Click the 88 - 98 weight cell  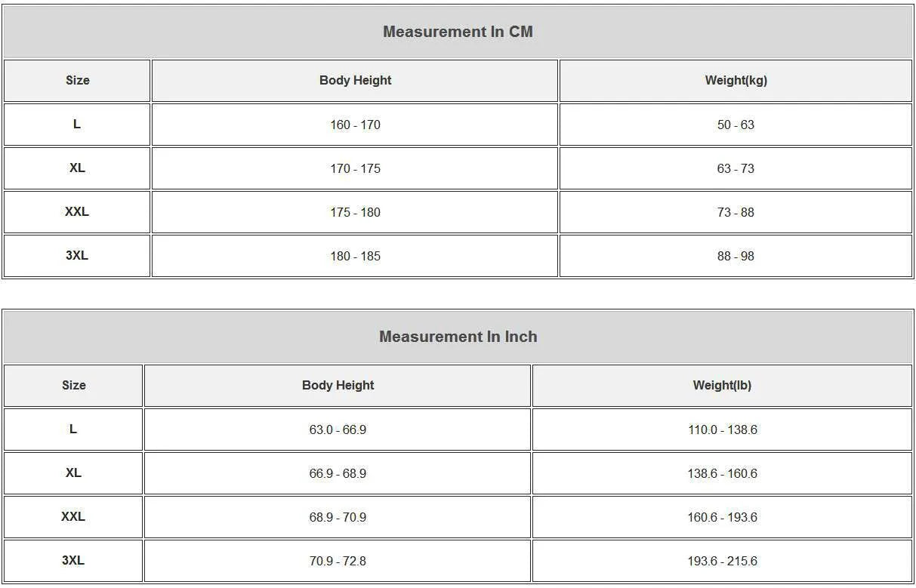pos(736,256)
